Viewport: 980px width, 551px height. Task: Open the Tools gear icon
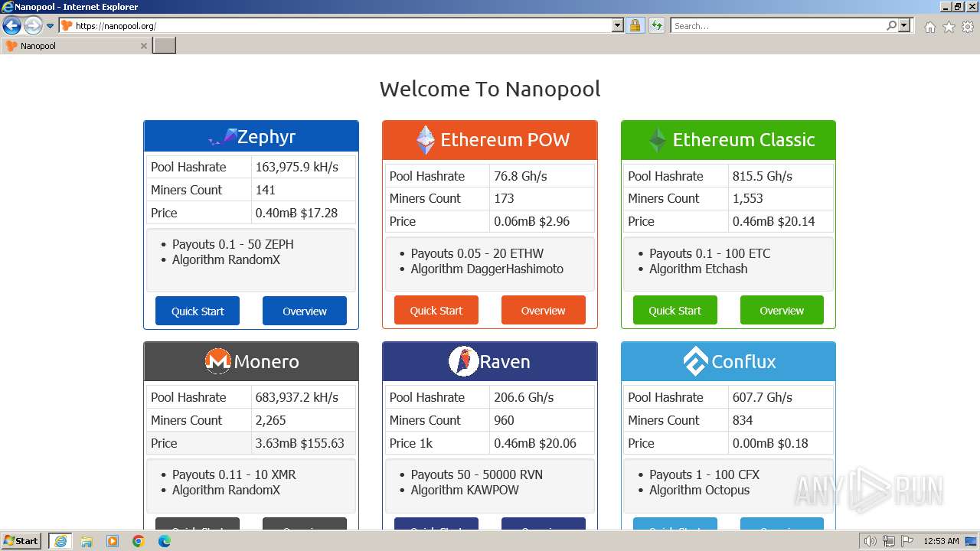coord(968,27)
